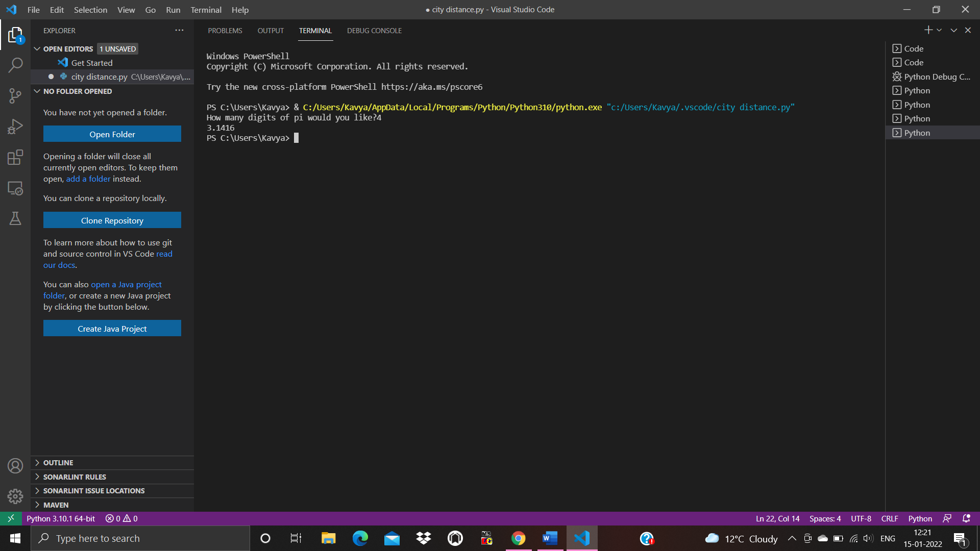Open the Manage settings gear
This screenshot has width=980, height=551.
[15, 496]
